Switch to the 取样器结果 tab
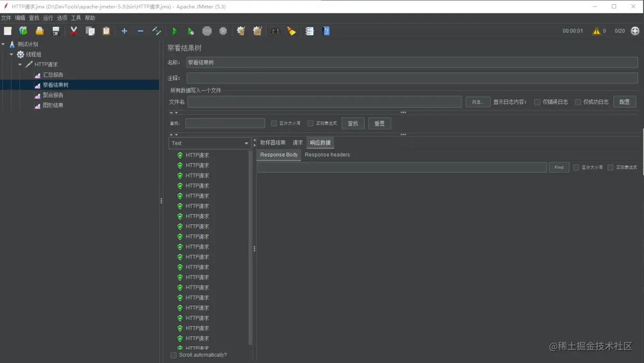This screenshot has height=363, width=644. [x=273, y=142]
